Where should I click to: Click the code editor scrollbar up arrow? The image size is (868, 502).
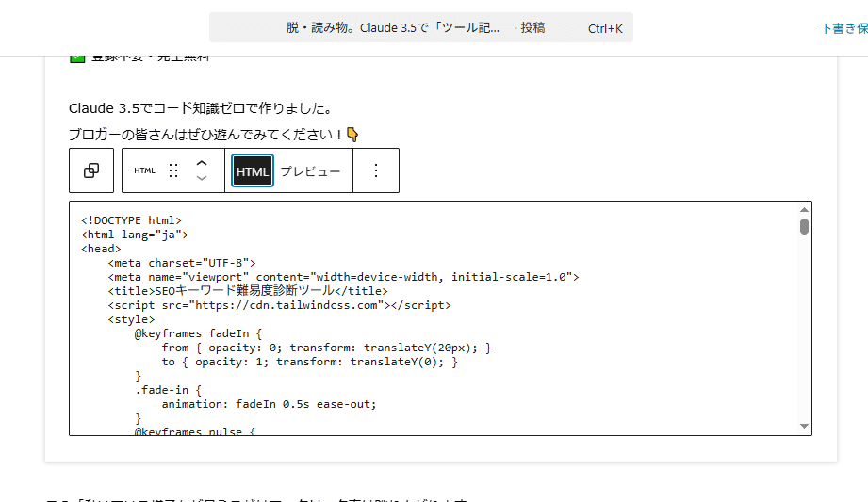click(x=804, y=209)
